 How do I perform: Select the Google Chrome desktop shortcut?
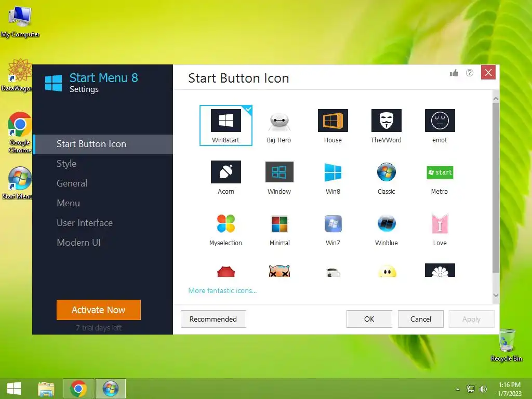click(20, 132)
